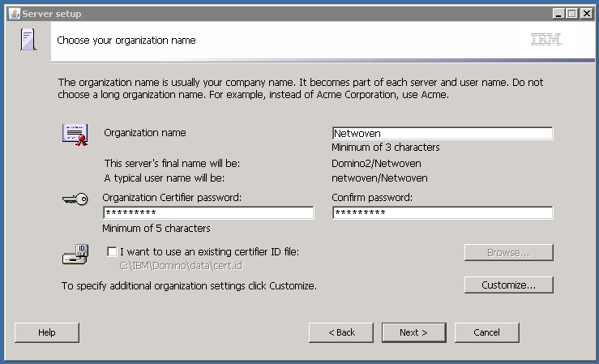Click the server name text Domino2/Netwoven

pos(376,164)
